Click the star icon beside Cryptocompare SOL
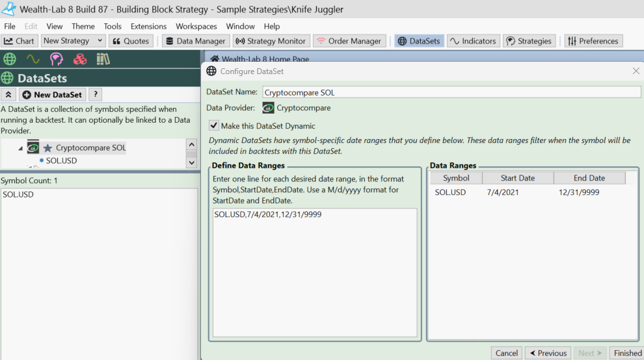 pos(47,148)
